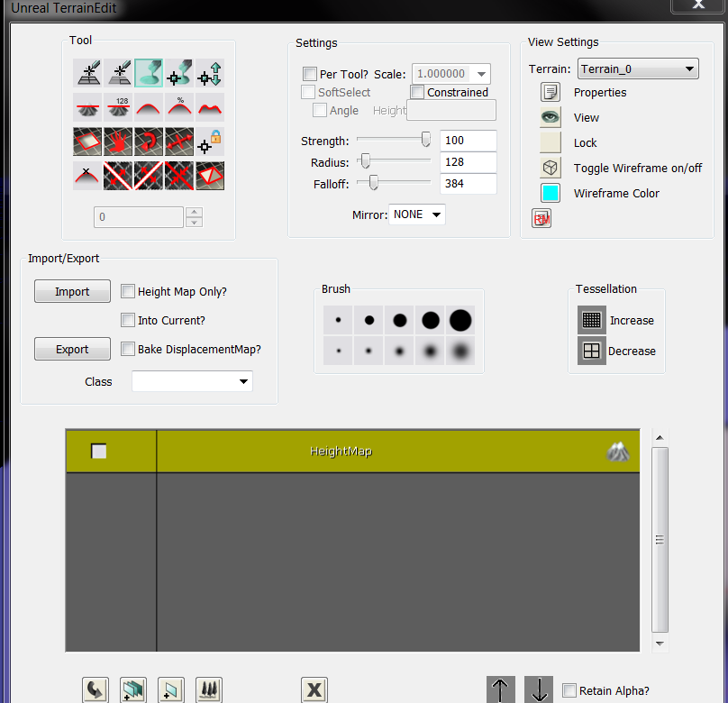Check the SoftSelect checkbox
The image size is (728, 703).
pyautogui.click(x=308, y=92)
